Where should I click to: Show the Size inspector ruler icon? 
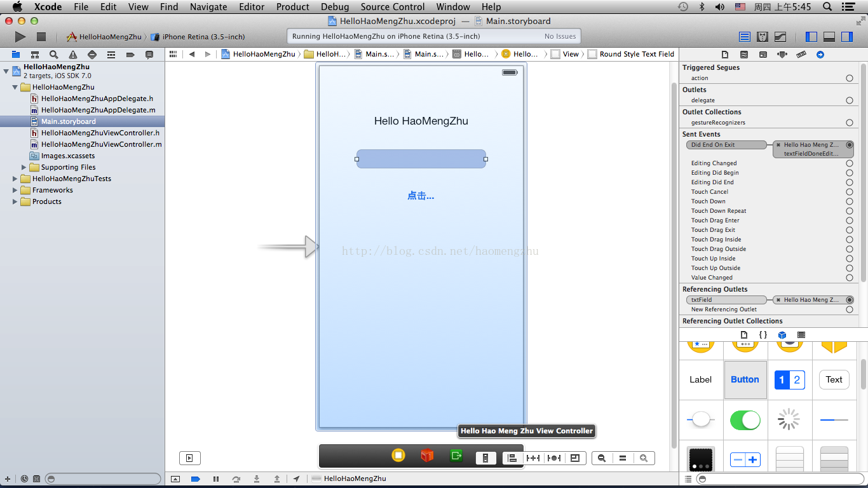tap(801, 55)
